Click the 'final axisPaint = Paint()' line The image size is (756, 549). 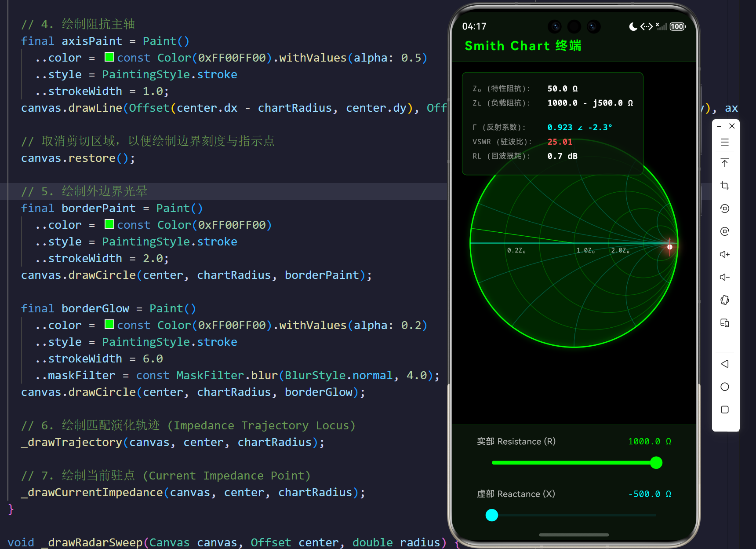pos(105,41)
